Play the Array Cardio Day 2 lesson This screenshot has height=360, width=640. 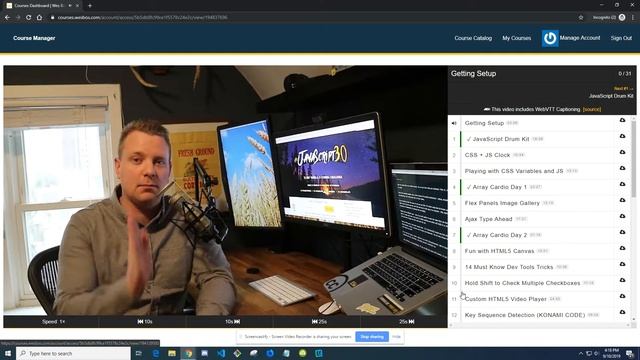tap(500, 235)
